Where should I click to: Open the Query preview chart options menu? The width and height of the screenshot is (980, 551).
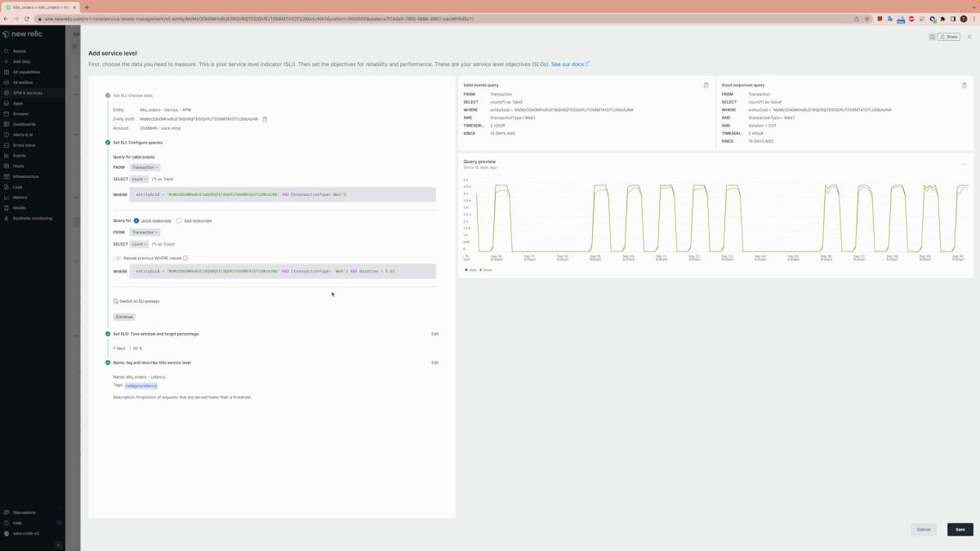964,164
